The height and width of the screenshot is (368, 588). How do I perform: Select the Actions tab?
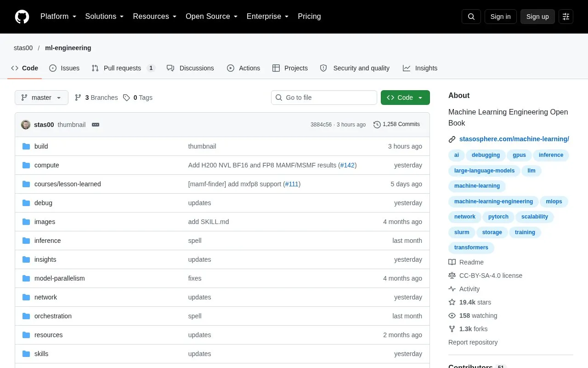tap(243, 68)
